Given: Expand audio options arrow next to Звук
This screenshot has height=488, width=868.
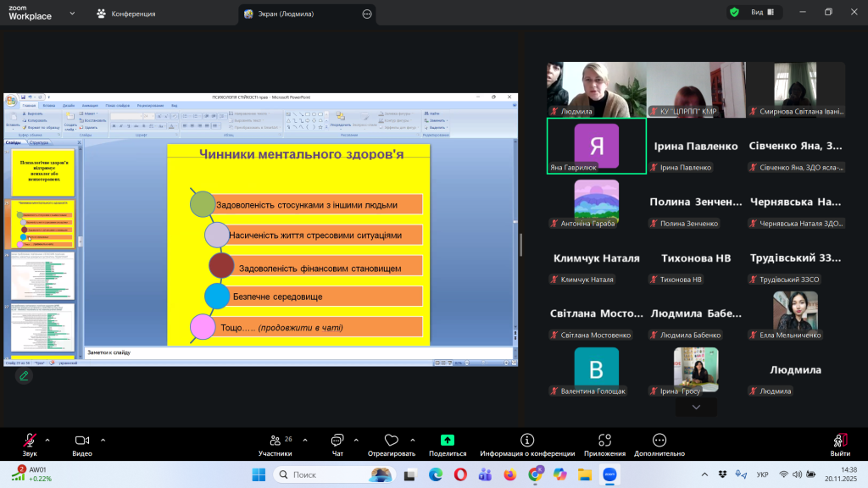Looking at the screenshot, I should tap(47, 440).
